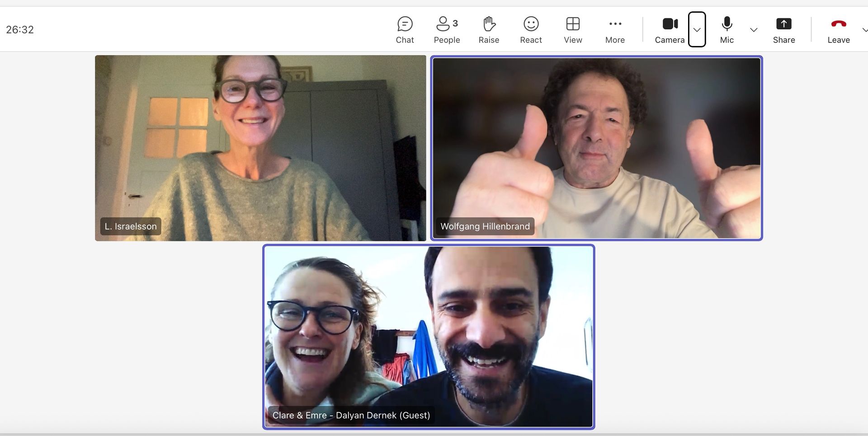Raise your hand in the meeting

(x=489, y=30)
